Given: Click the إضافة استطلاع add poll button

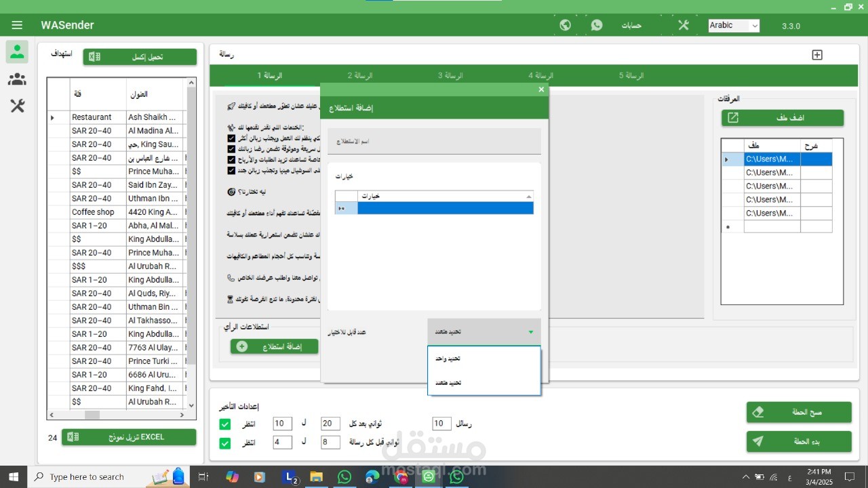Looking at the screenshot, I should 275,346.
